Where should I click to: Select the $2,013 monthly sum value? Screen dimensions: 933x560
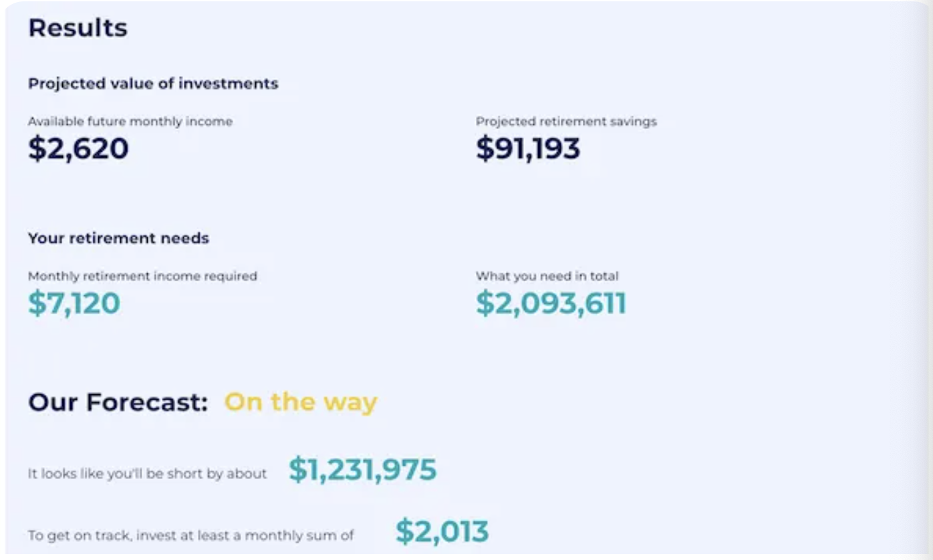(x=442, y=532)
